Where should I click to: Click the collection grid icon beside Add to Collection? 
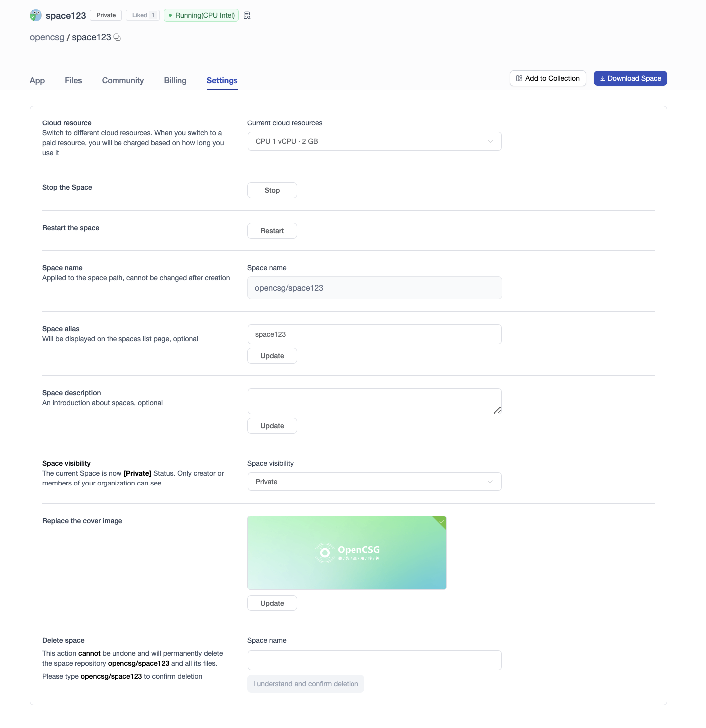[x=519, y=78]
